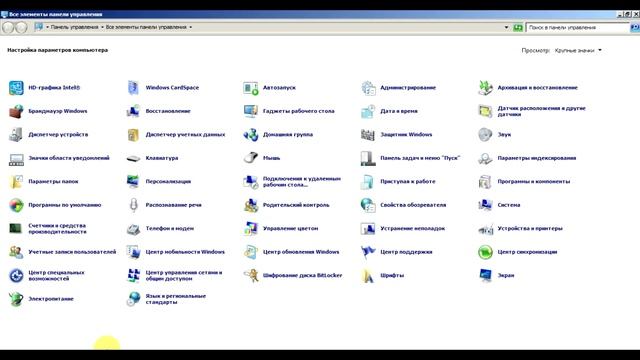Viewport: 640px width, 360px height.
Task: Open the Диспетчер устройств icon
Action: 16,135
